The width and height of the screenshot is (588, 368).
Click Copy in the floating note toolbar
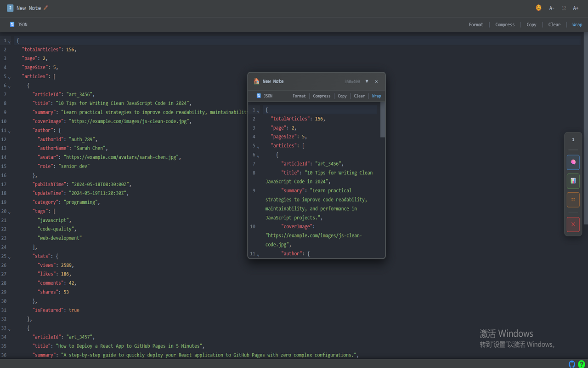342,96
